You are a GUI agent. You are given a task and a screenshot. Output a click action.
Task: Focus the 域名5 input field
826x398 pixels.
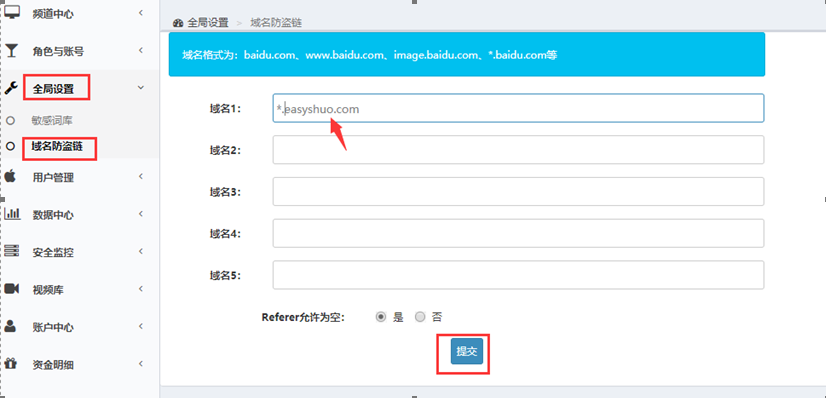(518, 275)
